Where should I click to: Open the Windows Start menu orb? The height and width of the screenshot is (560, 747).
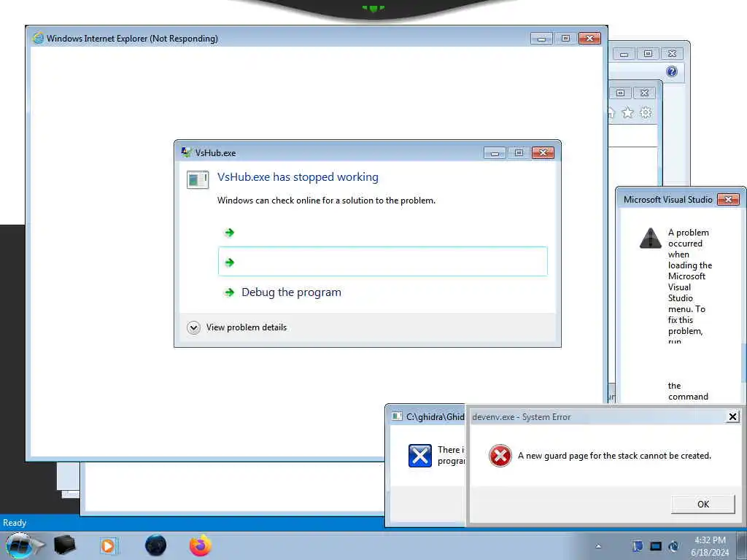20,545
